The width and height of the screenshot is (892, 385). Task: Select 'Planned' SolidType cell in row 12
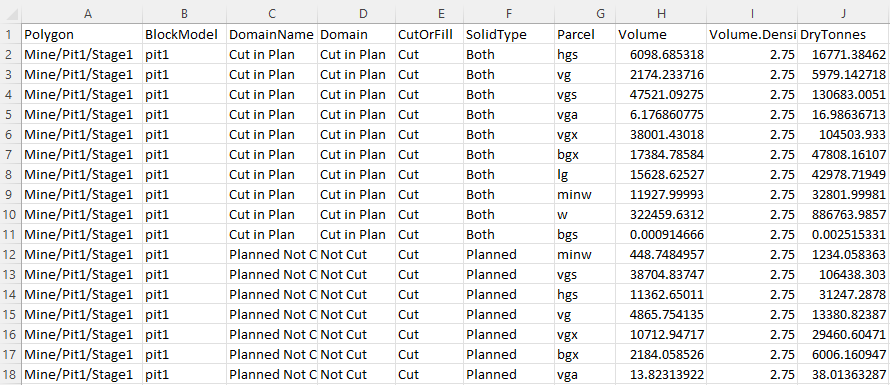point(509,254)
